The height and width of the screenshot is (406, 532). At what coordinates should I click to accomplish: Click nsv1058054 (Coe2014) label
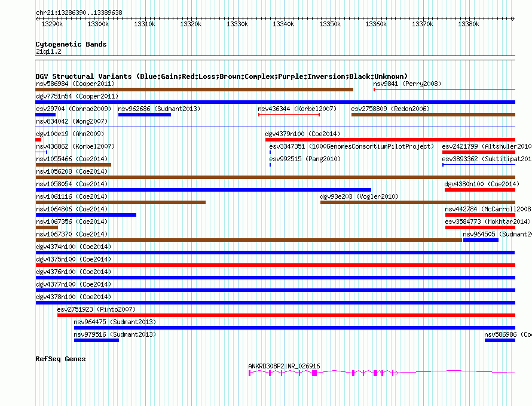point(72,184)
